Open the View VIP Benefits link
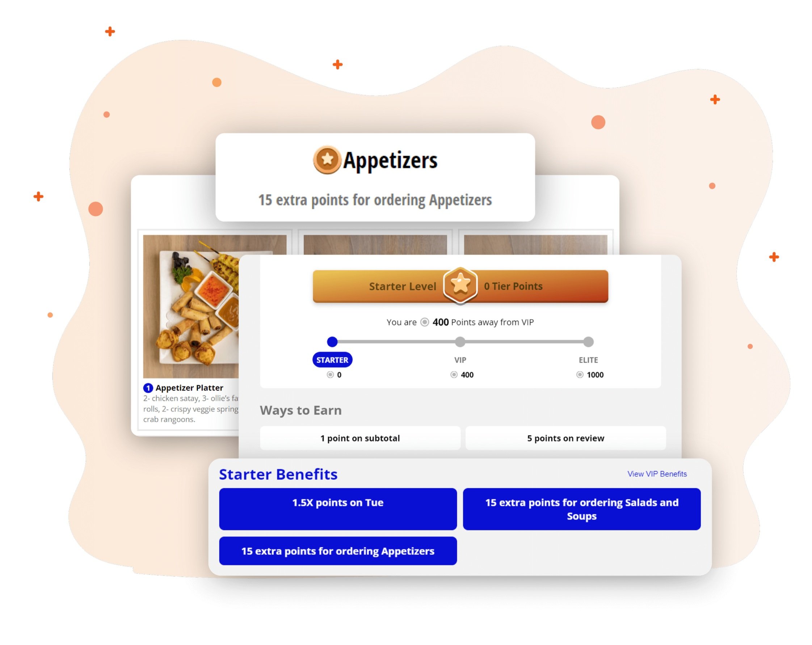The width and height of the screenshot is (812, 645). (657, 474)
